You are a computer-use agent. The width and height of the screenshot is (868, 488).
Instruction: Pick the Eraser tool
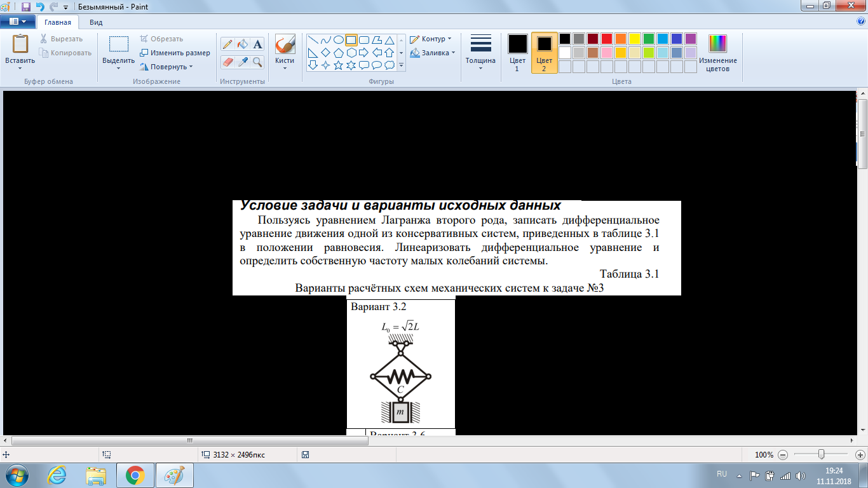(227, 62)
